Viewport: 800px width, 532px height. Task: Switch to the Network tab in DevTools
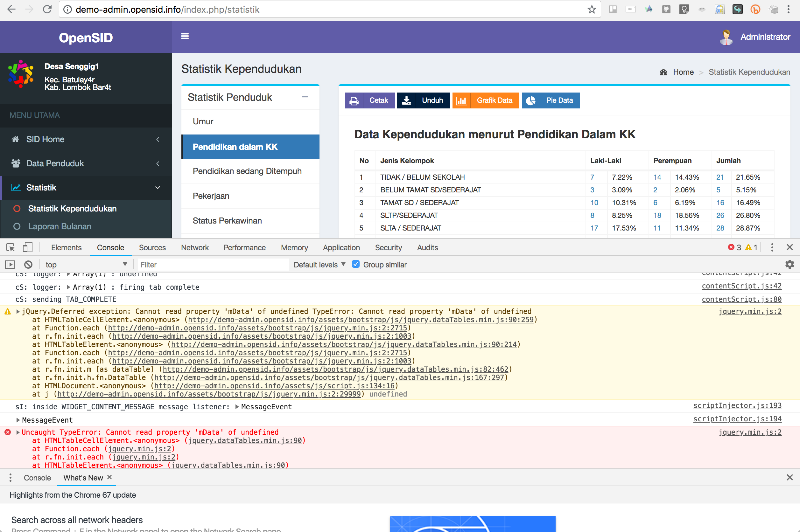(x=194, y=247)
